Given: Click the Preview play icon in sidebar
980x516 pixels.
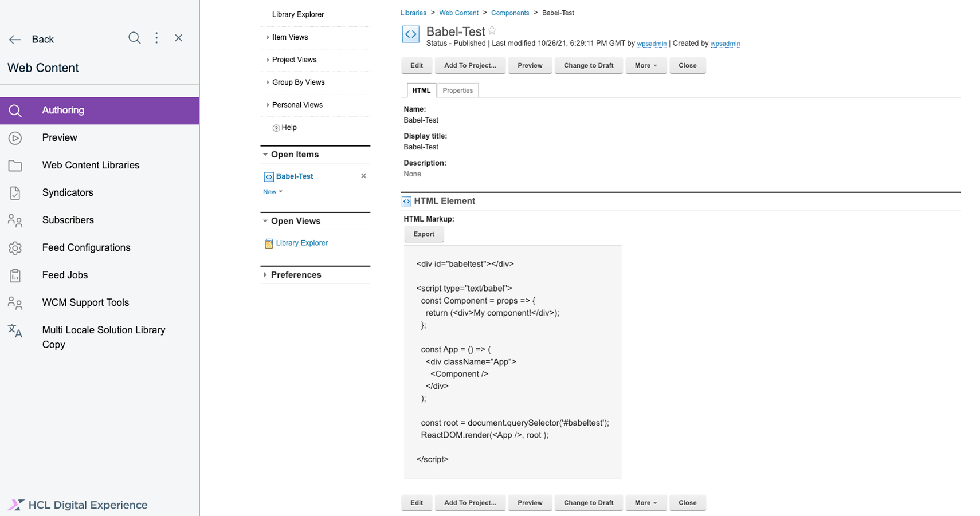Looking at the screenshot, I should (15, 138).
